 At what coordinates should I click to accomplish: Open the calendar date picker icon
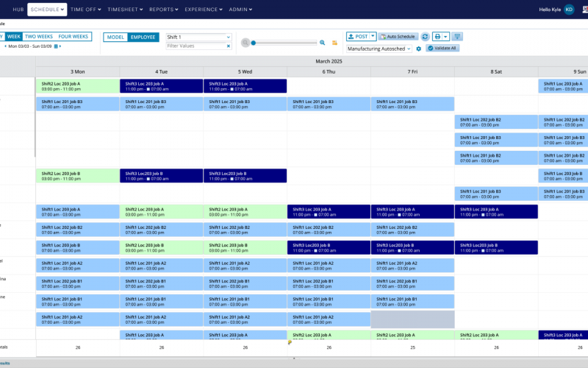click(x=56, y=46)
